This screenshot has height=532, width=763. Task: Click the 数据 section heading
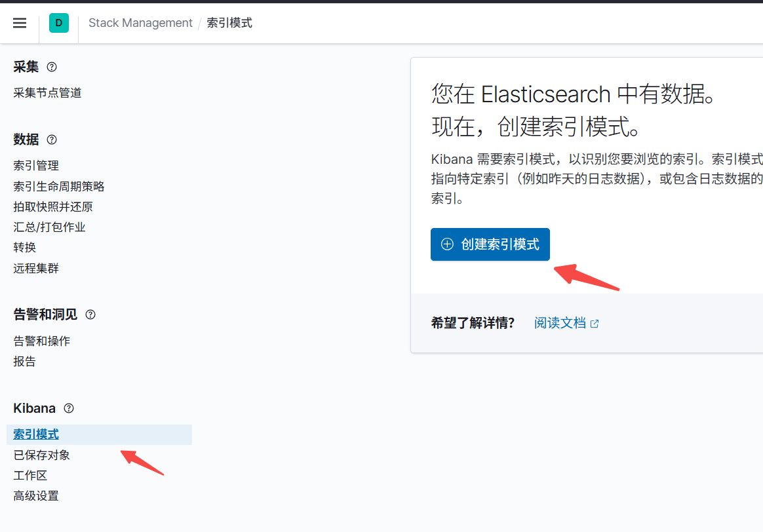[26, 140]
